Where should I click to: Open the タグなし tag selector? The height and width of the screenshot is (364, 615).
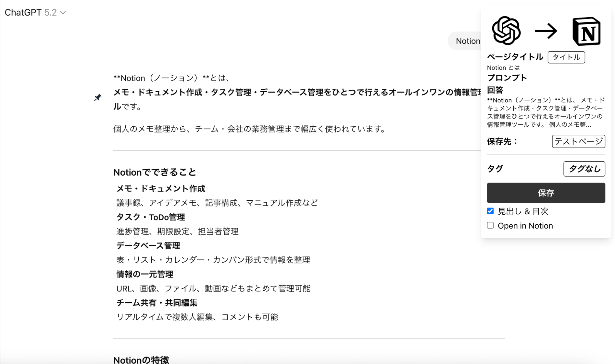click(584, 169)
